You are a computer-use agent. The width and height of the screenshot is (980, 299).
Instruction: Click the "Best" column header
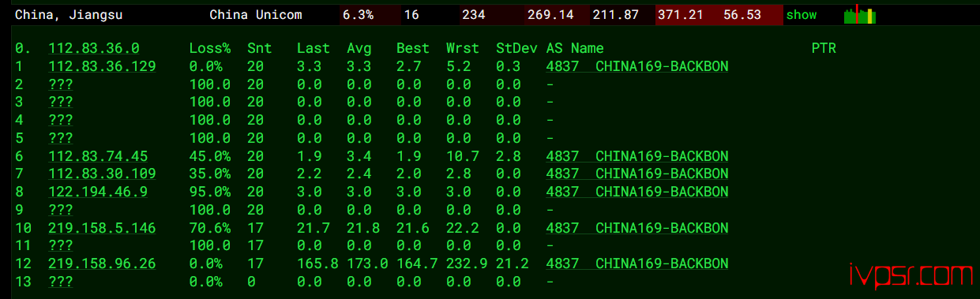tap(413, 49)
